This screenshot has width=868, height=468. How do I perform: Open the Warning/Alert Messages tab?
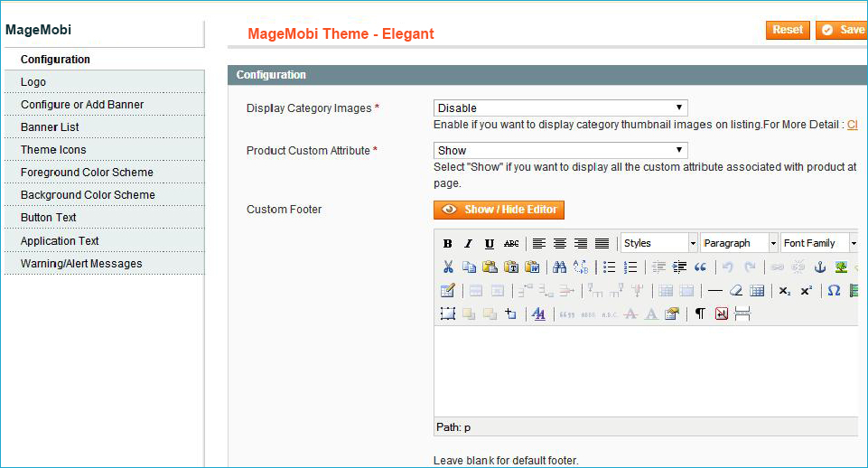click(105, 264)
